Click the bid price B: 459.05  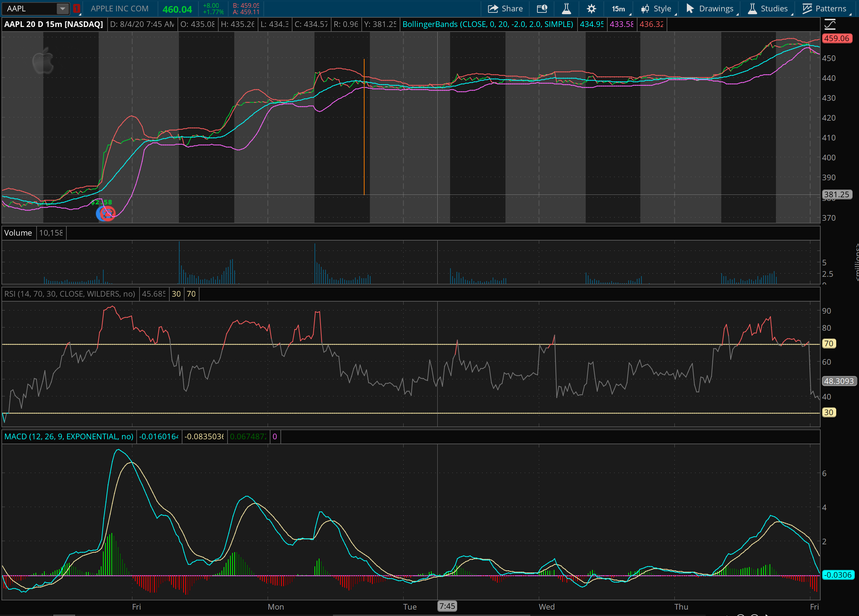pos(246,6)
